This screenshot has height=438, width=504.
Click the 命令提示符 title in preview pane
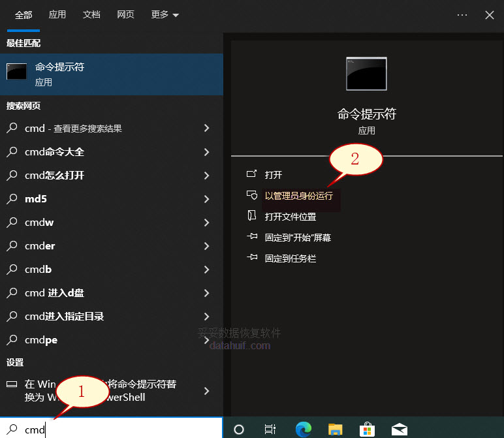[366, 114]
